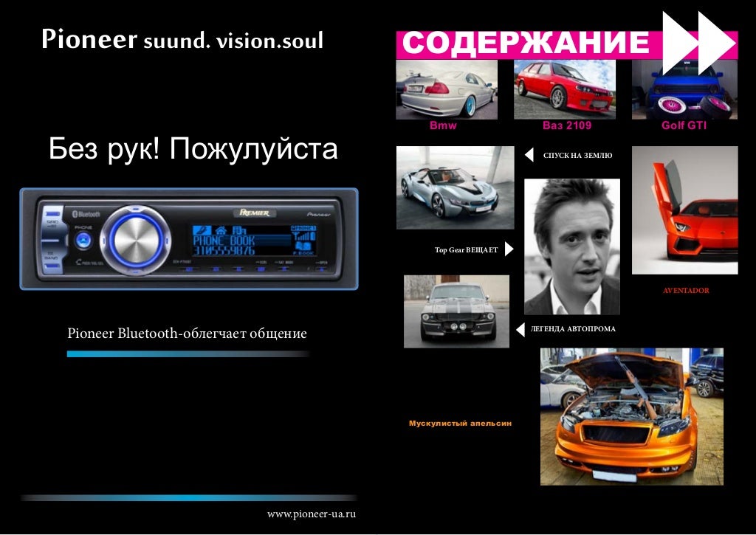Select the silver BMW thumbnail
Screen dimensions: 756x535
447,89
